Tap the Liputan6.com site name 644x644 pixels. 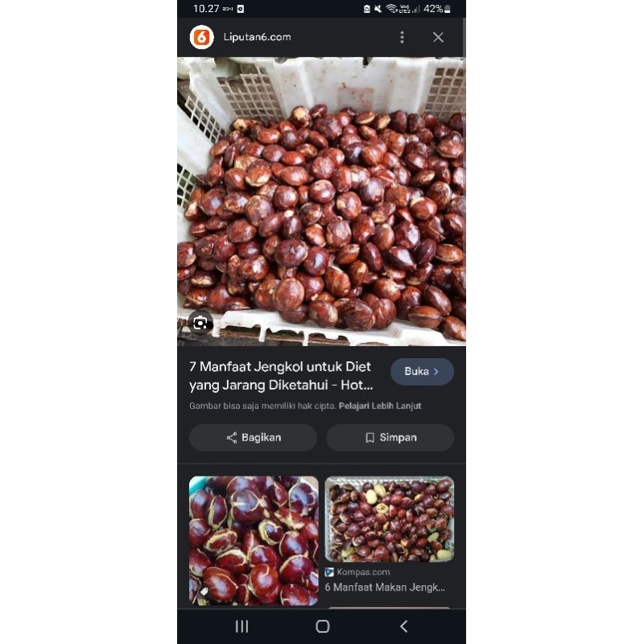[257, 37]
